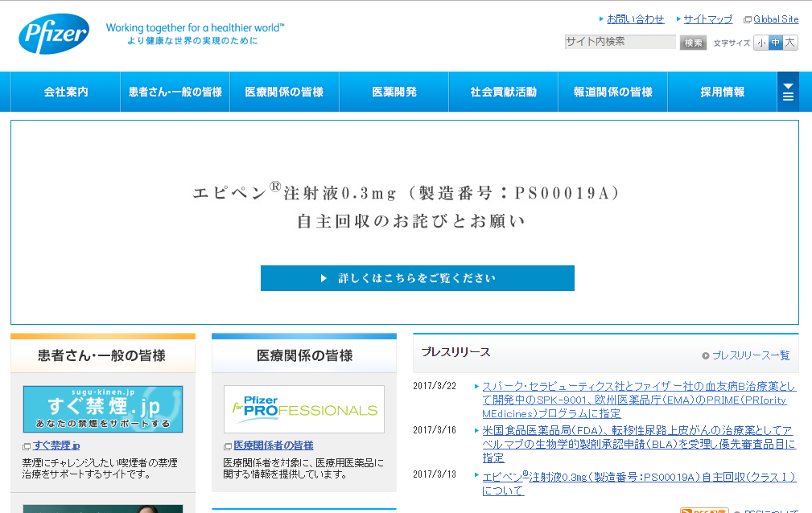
Task: Click the エピペン recall banner heading
Action: [406, 207]
